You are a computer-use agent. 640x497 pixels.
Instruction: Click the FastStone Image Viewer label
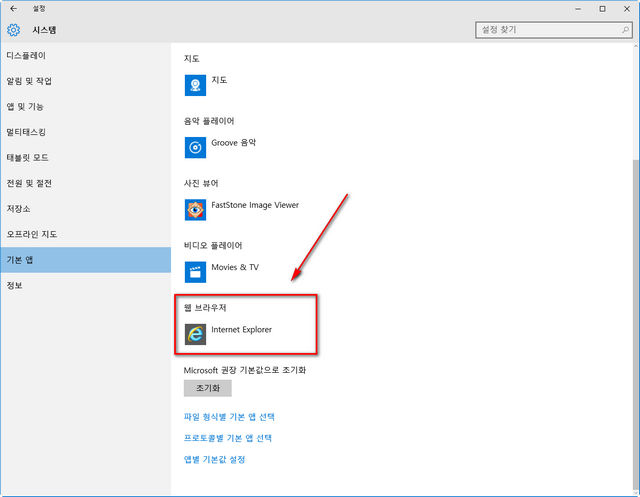(255, 205)
